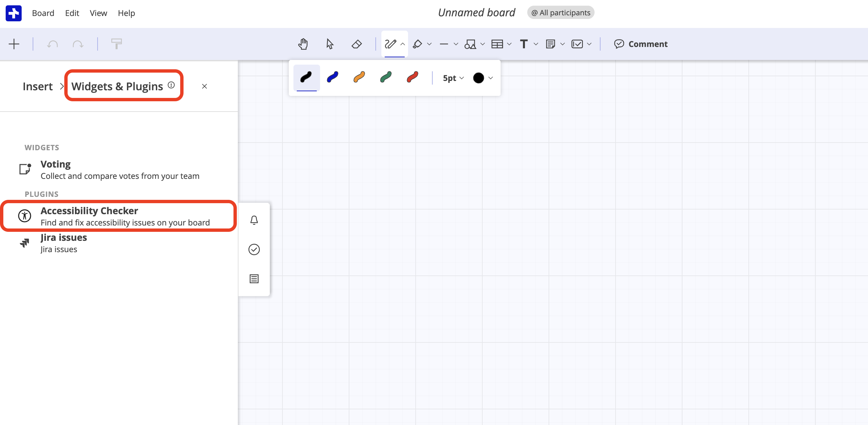Select the Shapes tool
This screenshot has height=425, width=868.
coord(470,44)
